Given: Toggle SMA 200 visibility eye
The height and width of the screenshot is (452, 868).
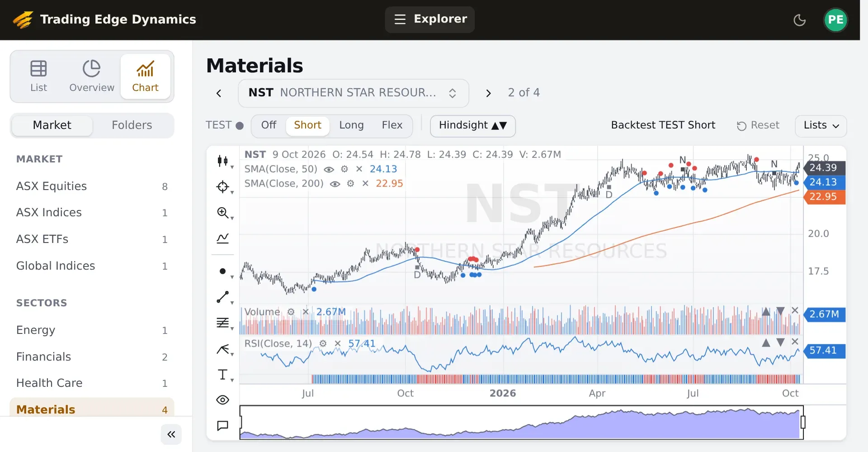Looking at the screenshot, I should (x=335, y=184).
